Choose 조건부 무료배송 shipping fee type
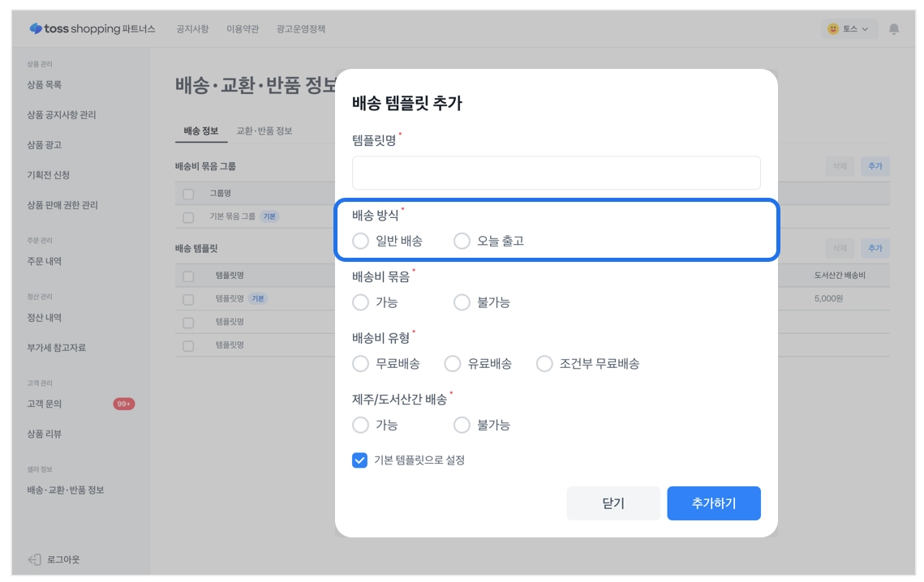Screen dimensions: 924x582 544,364
